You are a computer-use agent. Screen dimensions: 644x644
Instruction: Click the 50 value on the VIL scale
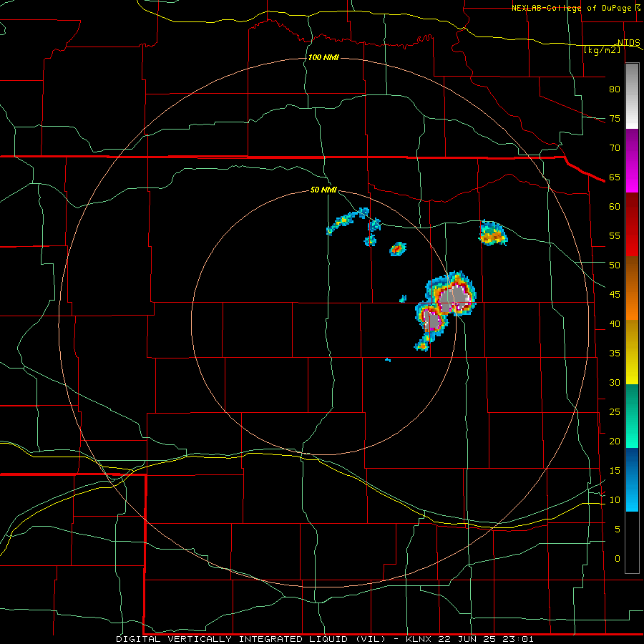click(x=615, y=265)
